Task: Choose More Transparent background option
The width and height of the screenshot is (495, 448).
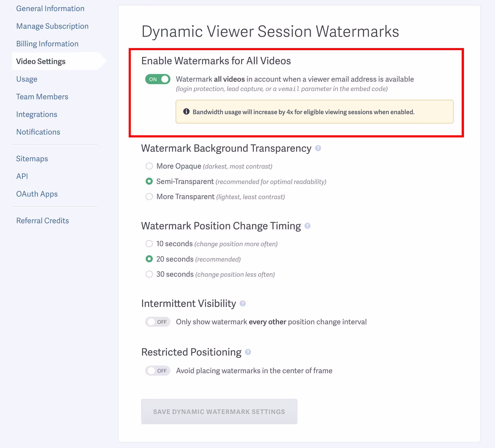Action: point(149,197)
